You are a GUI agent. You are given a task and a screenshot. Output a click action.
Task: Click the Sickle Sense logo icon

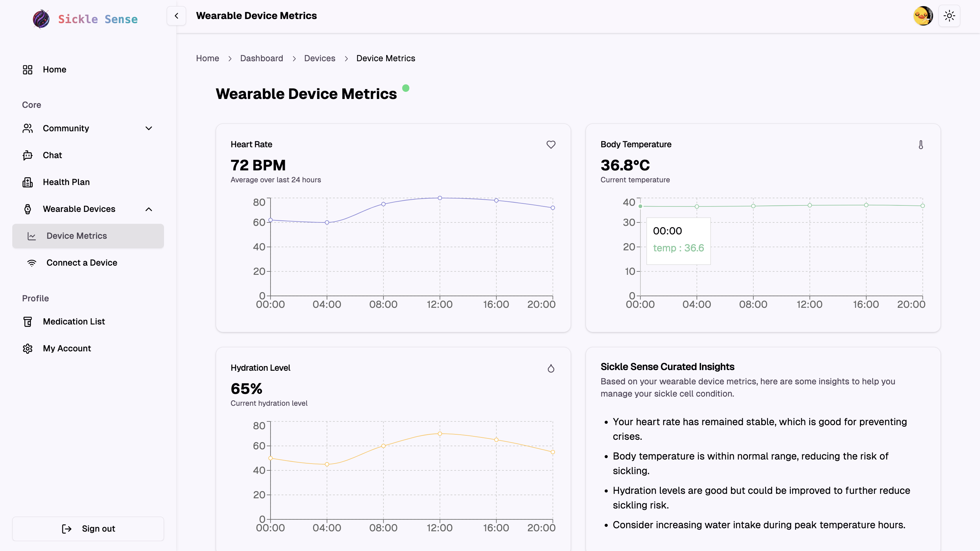tap(41, 19)
